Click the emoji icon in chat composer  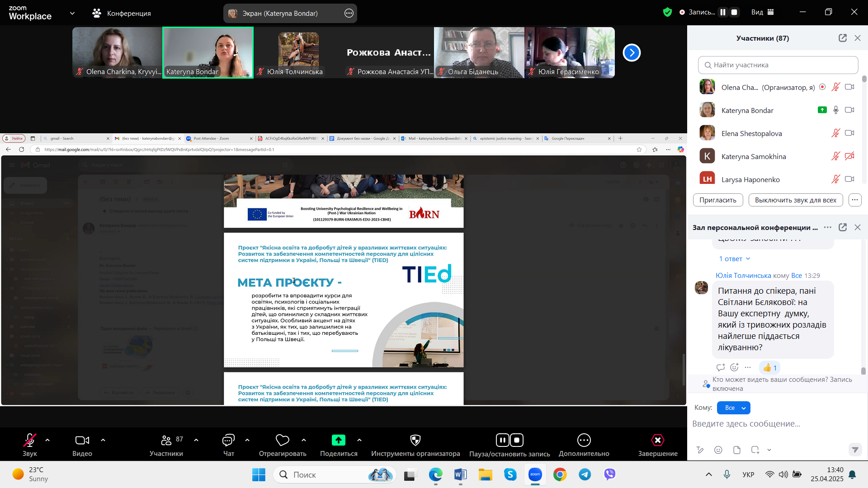[718, 450]
